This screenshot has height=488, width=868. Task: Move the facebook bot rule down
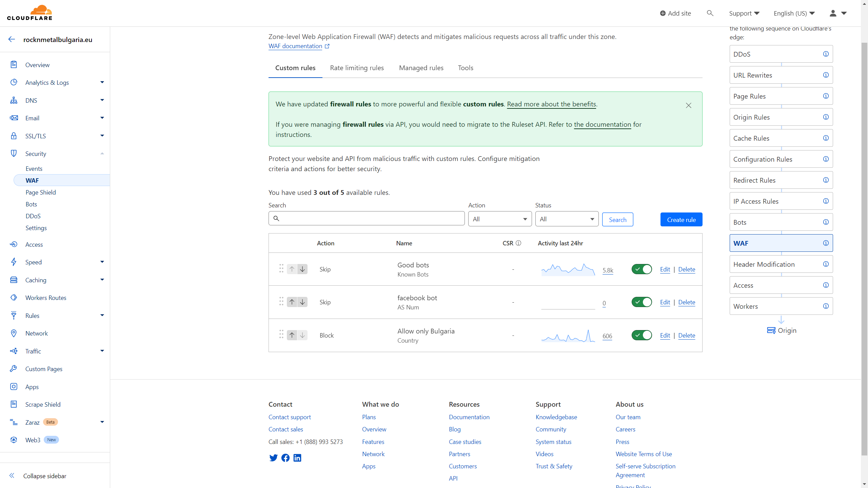[x=302, y=302]
